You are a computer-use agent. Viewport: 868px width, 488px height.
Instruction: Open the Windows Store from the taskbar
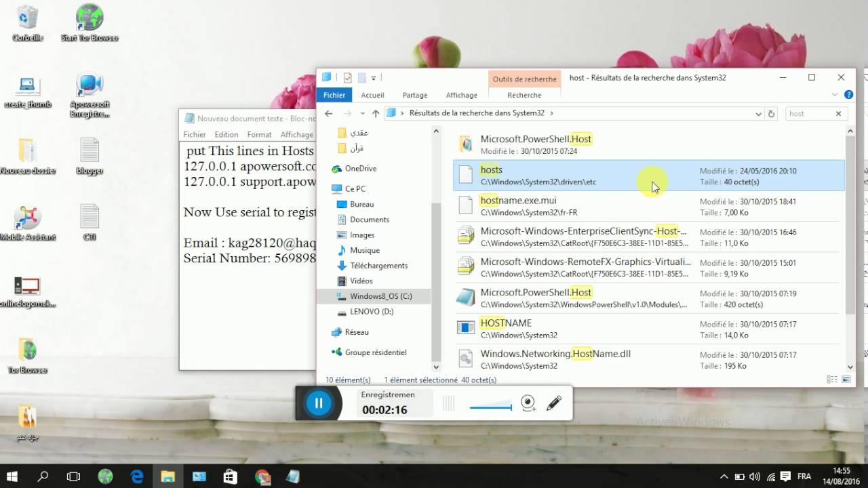(230, 476)
